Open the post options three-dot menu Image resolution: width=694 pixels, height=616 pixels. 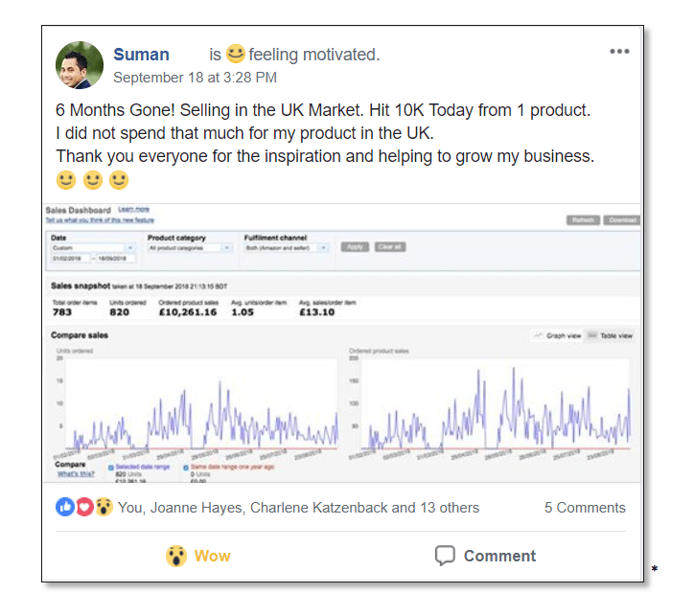(619, 52)
